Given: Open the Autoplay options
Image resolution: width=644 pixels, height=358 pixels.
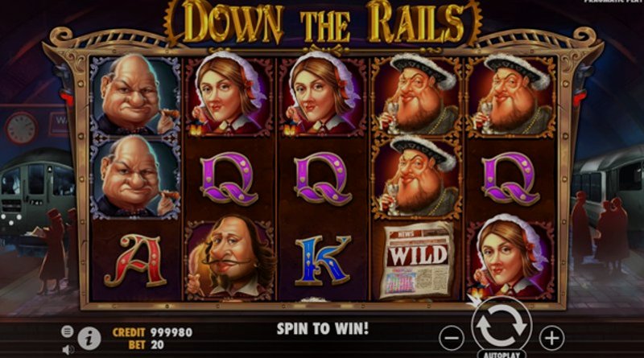Looking at the screenshot, I should [x=502, y=354].
